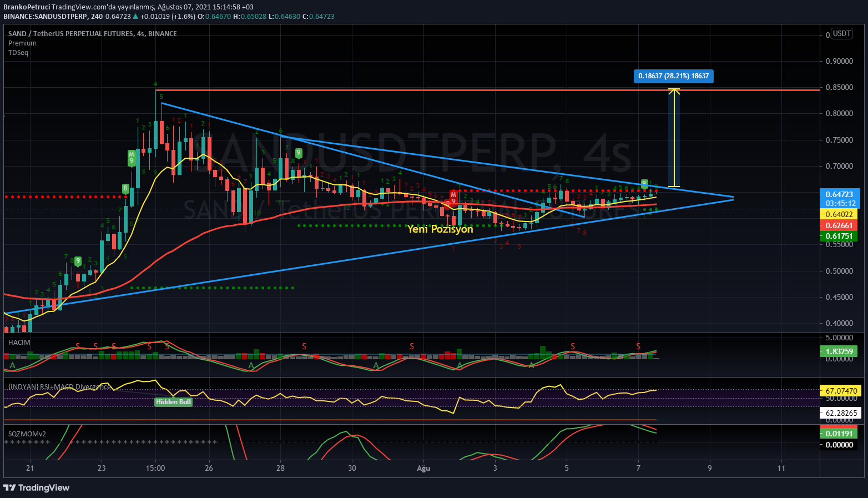
Task: Click the 28 date label on time axis
Action: point(280,468)
